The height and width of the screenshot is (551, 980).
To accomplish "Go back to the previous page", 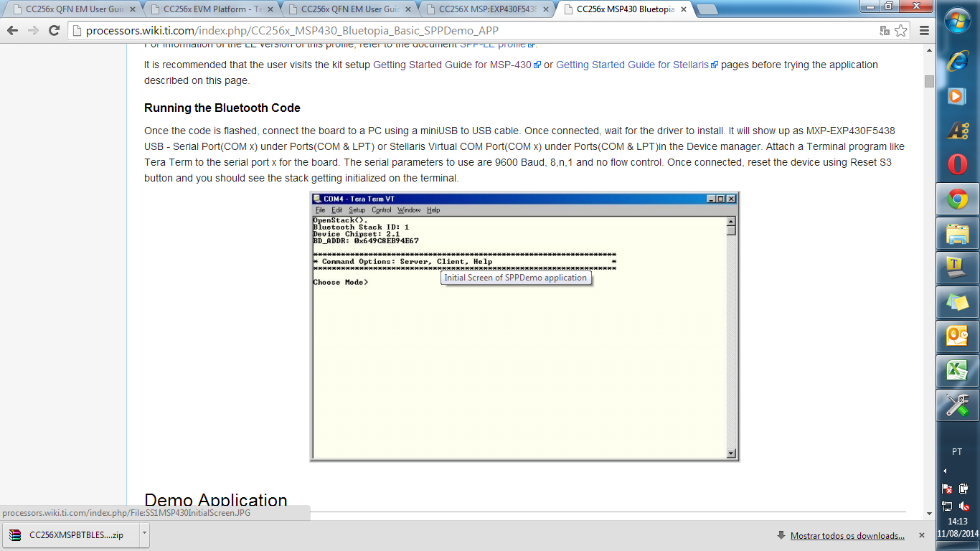I will [x=13, y=31].
